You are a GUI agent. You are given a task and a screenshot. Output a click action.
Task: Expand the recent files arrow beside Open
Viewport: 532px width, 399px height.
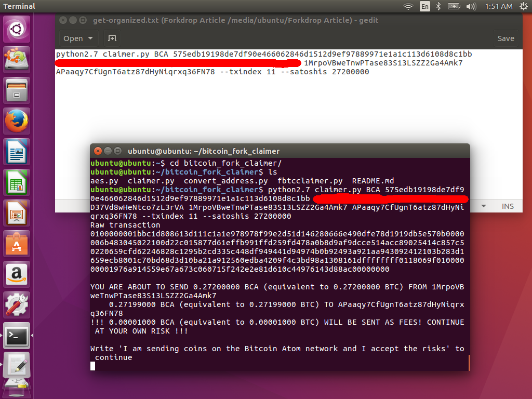pos(90,38)
